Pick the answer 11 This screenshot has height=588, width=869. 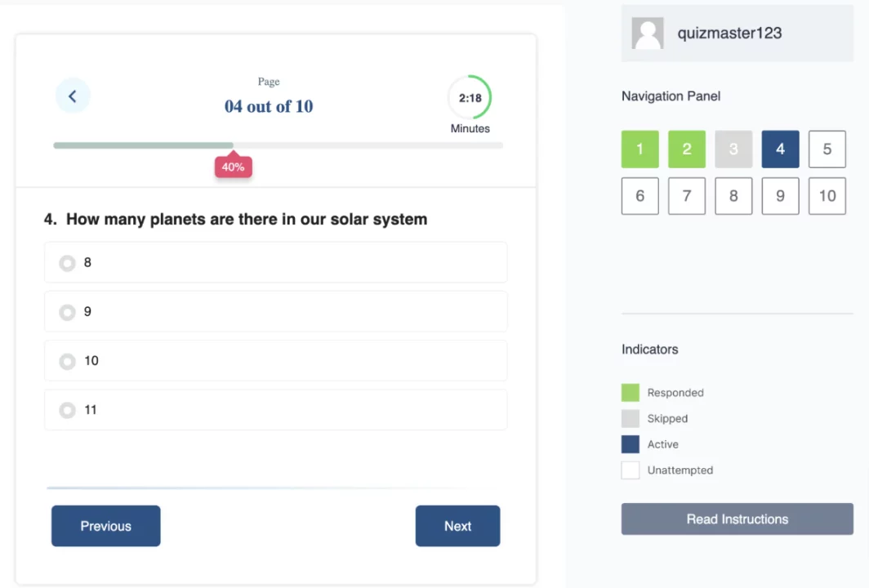[x=275, y=409]
